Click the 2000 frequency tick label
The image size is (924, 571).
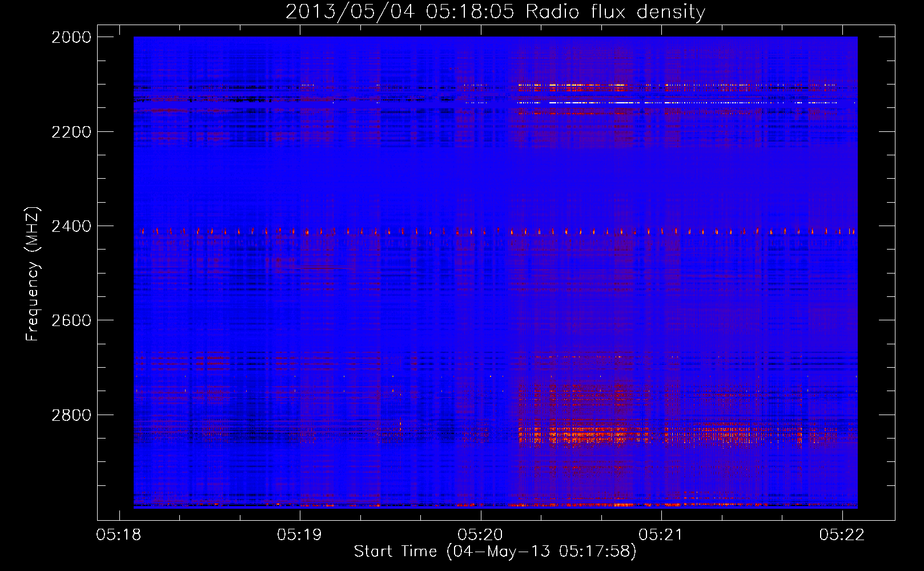pos(71,37)
